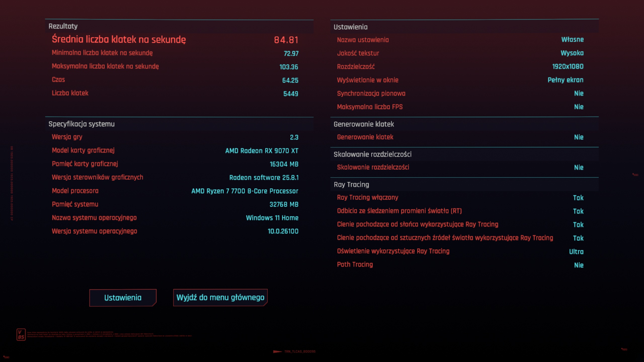644x362 pixels.
Task: Click Maksymalna liczba FPS value Nie
Action: [x=579, y=107]
